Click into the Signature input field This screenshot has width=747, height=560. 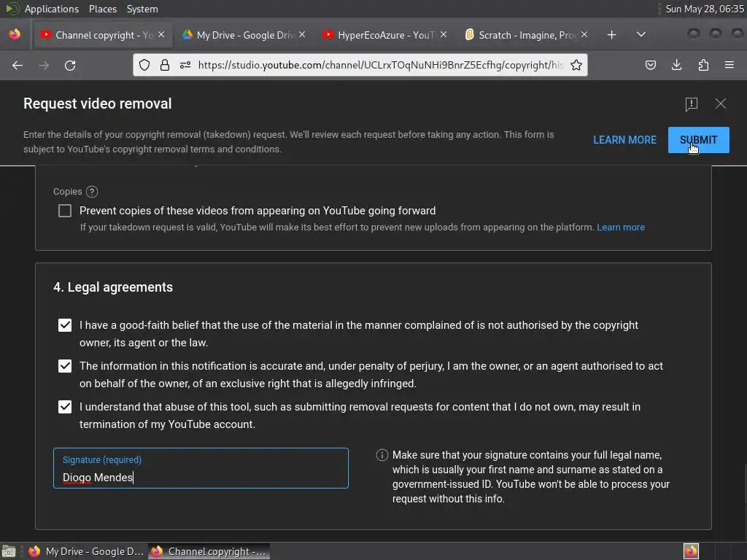(201, 477)
